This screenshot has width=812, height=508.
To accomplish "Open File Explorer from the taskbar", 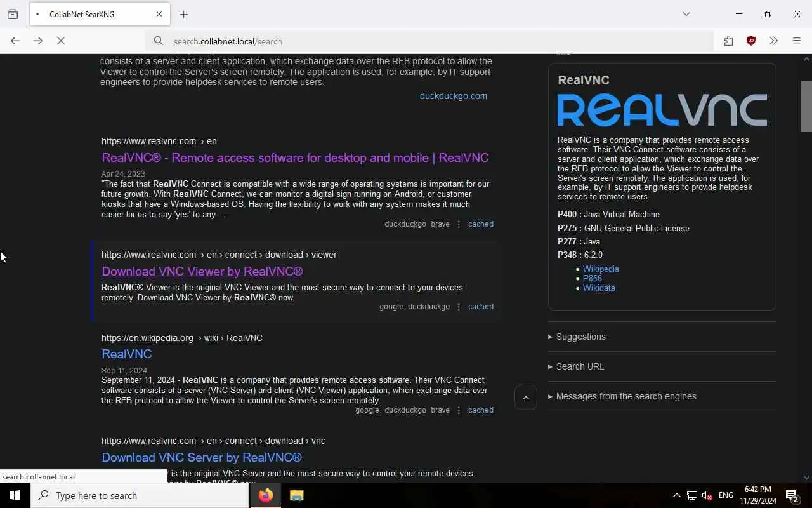I will coord(296,495).
